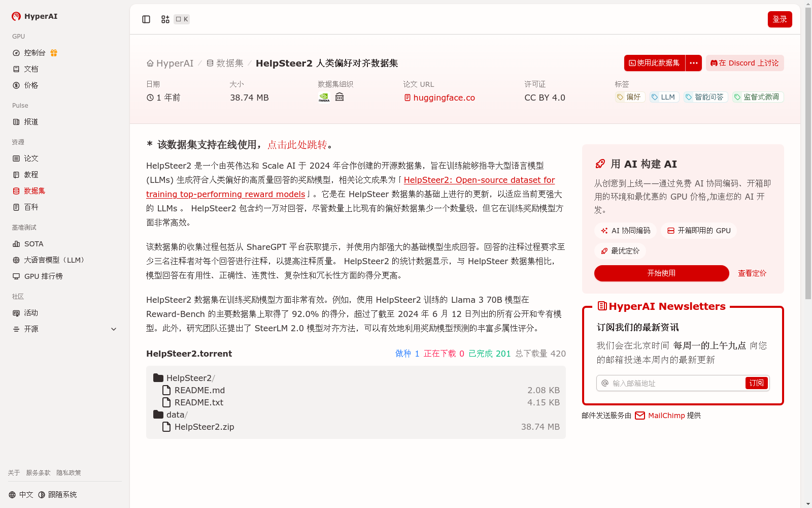The image size is (812, 508).
Task: Click 点击此处跳转 link
Action: (x=297, y=145)
